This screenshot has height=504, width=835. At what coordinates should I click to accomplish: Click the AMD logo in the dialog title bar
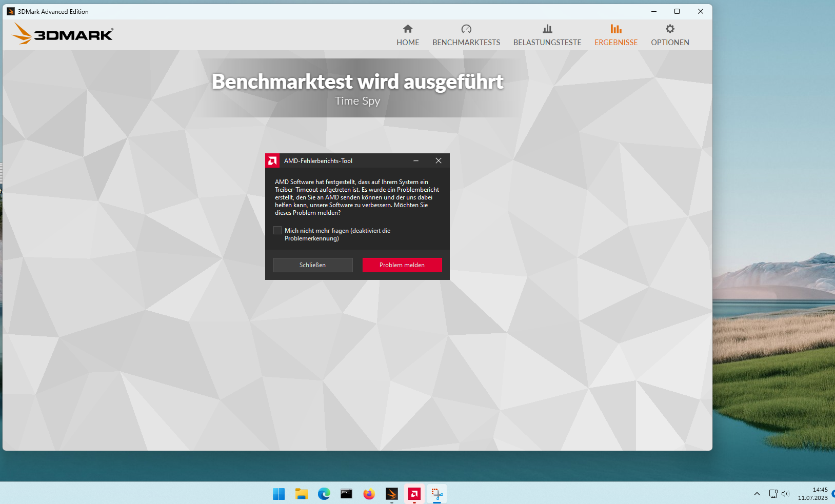[x=272, y=161]
